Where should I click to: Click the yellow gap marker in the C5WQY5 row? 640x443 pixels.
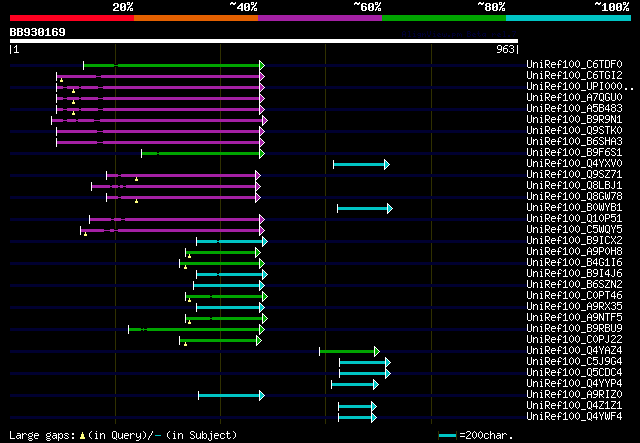(x=85, y=234)
